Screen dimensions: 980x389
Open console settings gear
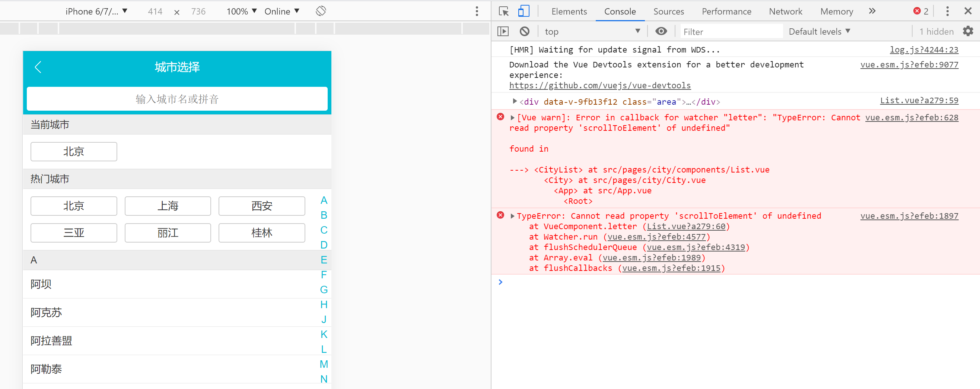[968, 31]
